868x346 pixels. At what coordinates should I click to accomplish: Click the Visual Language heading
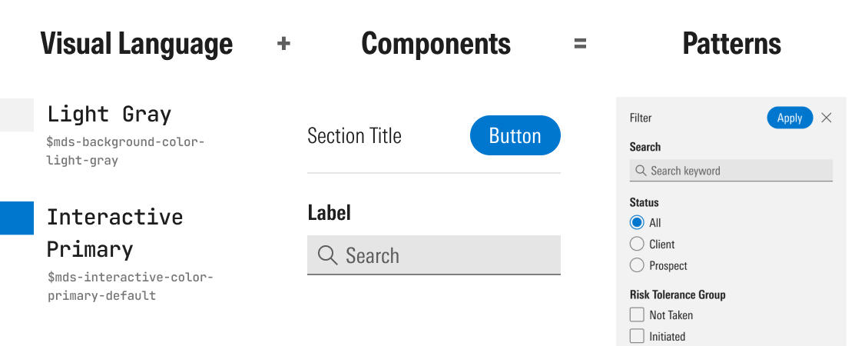pyautogui.click(x=136, y=44)
